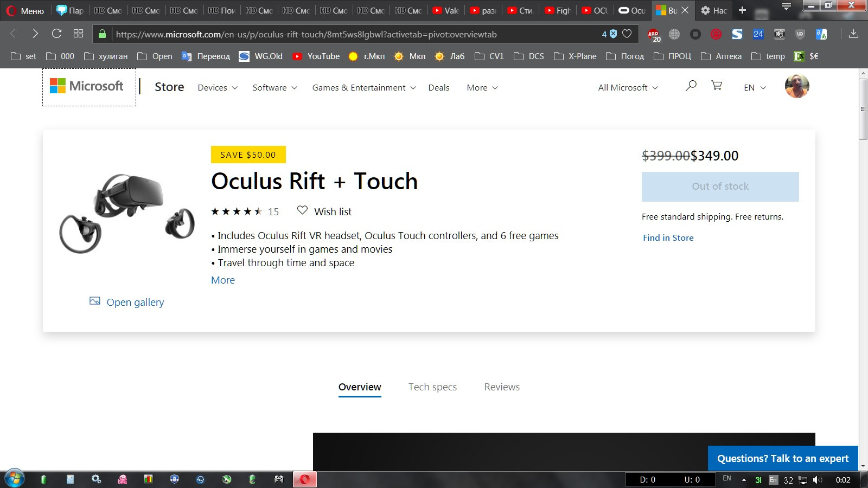Add product to Wish list
Image resolution: width=868 pixels, height=488 pixels.
[x=324, y=211]
